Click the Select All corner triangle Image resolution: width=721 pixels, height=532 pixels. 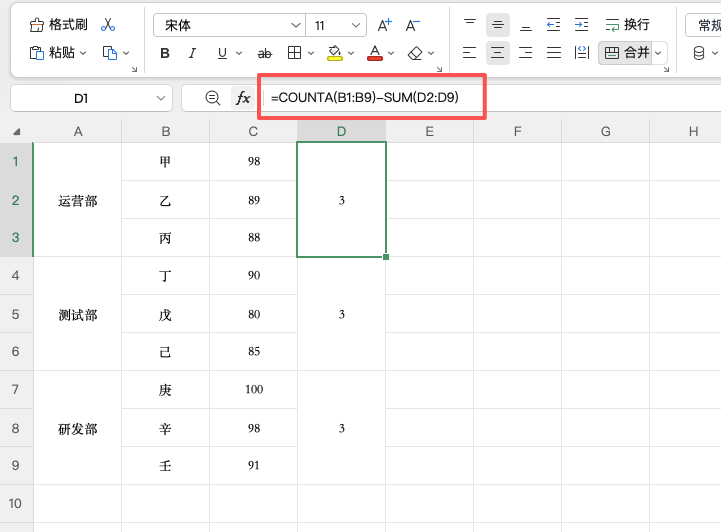coord(17,132)
